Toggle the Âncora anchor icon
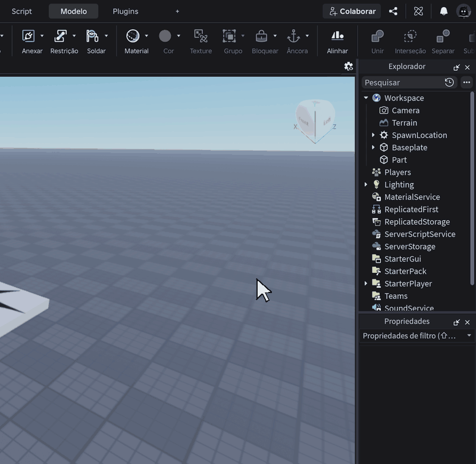The height and width of the screenshot is (464, 476). [x=293, y=36]
